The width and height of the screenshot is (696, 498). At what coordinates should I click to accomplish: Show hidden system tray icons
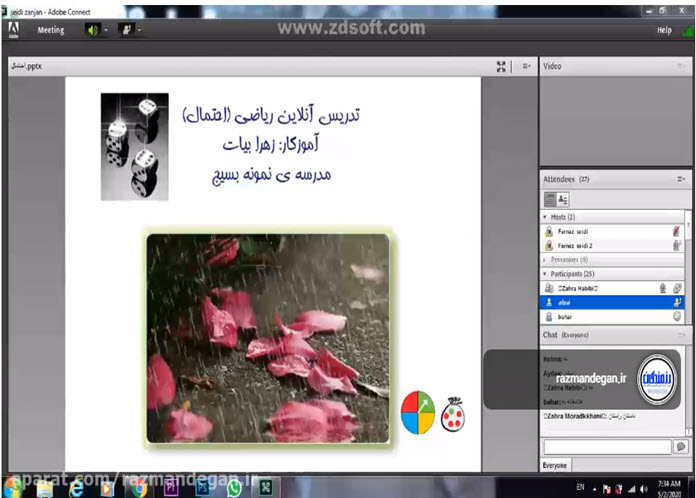point(594,489)
